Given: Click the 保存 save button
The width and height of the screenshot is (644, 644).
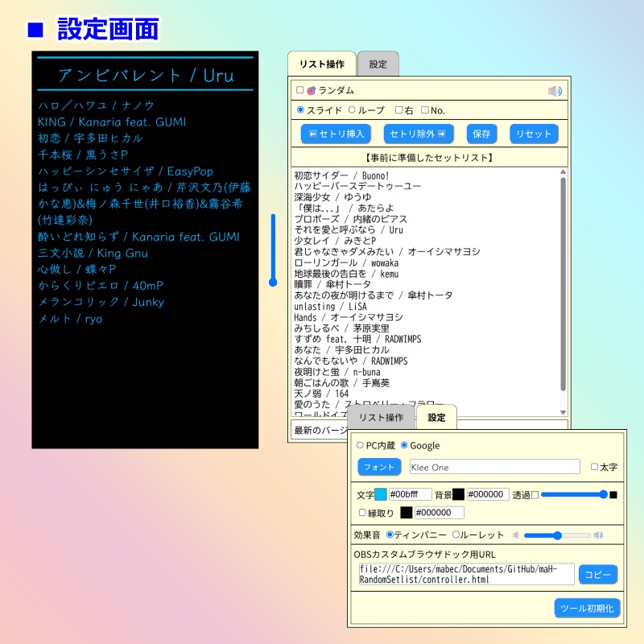Looking at the screenshot, I should [x=481, y=134].
